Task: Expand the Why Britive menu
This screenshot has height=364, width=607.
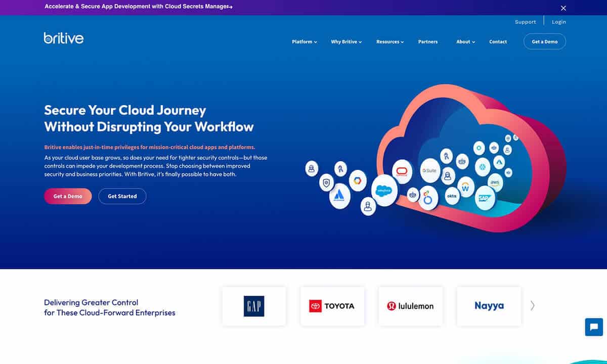Action: click(x=346, y=42)
